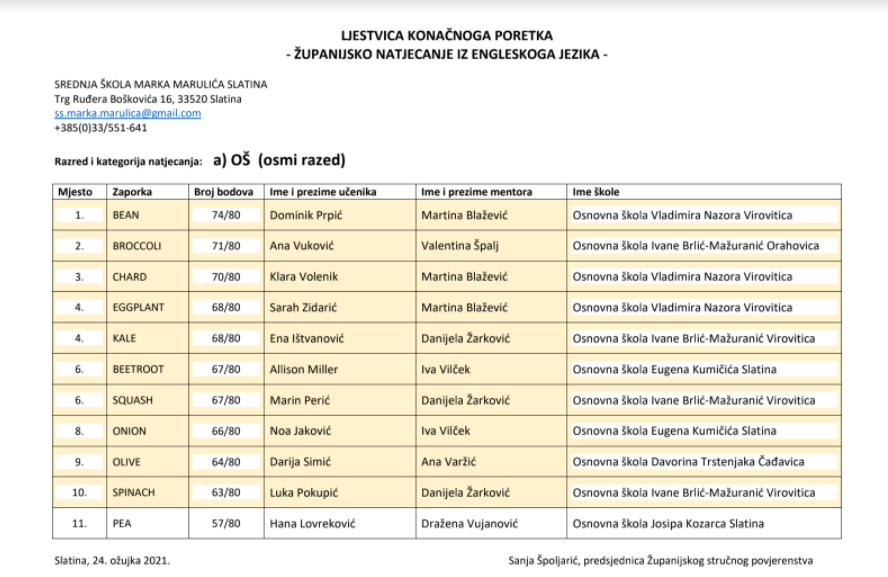Click the score 57/80
Image resolution: width=888 pixels, height=577 pixels.
click(226, 524)
